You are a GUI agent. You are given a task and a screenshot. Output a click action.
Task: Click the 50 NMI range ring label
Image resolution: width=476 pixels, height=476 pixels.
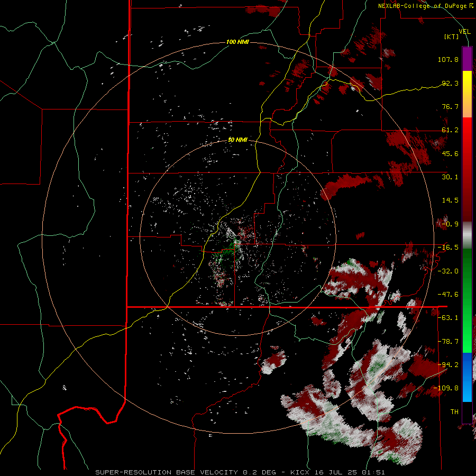[x=237, y=140]
